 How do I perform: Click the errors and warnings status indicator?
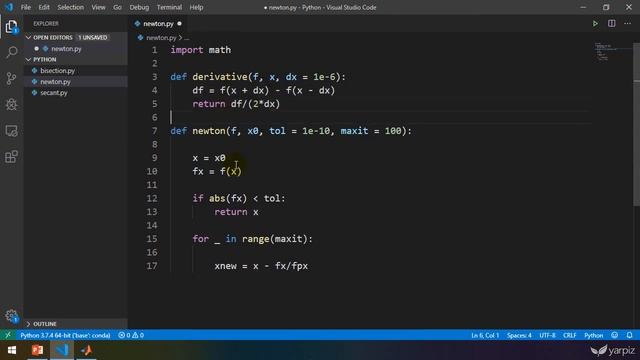(131, 335)
